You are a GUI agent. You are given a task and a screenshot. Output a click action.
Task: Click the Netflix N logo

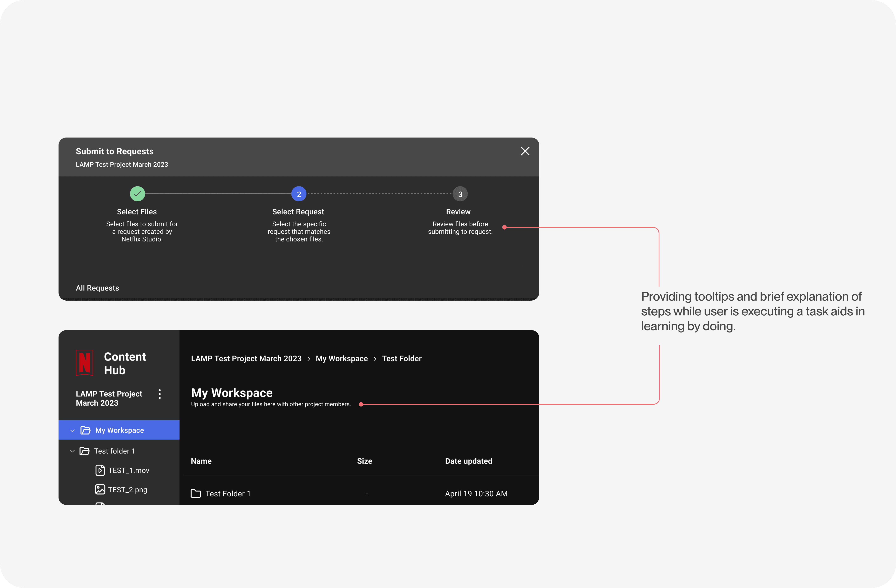pos(85,363)
